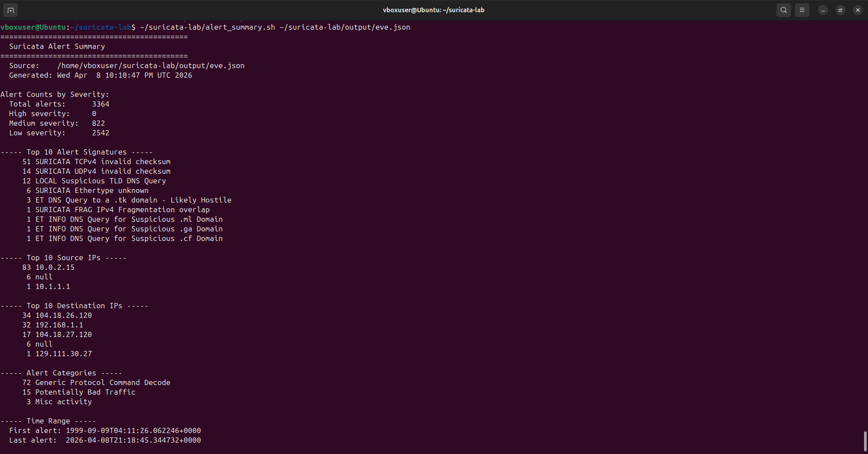Click the Last alert timestamp
Image resolution: width=868 pixels, height=454 pixels.
[x=133, y=440]
